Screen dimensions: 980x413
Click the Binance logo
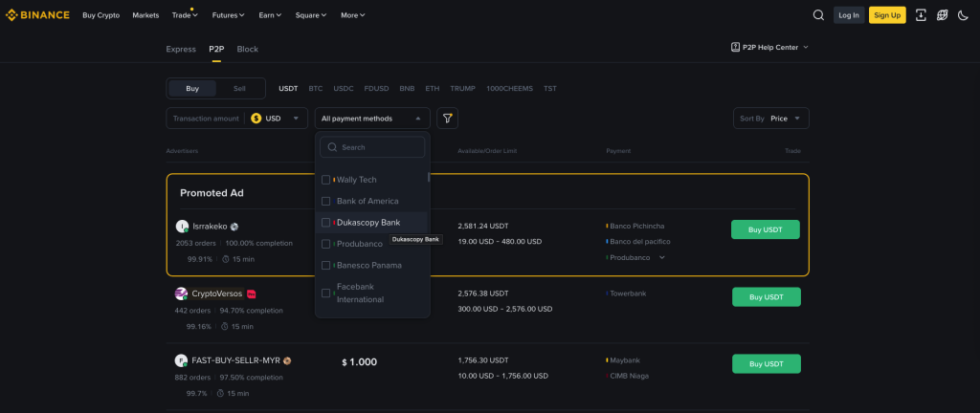coord(37,15)
